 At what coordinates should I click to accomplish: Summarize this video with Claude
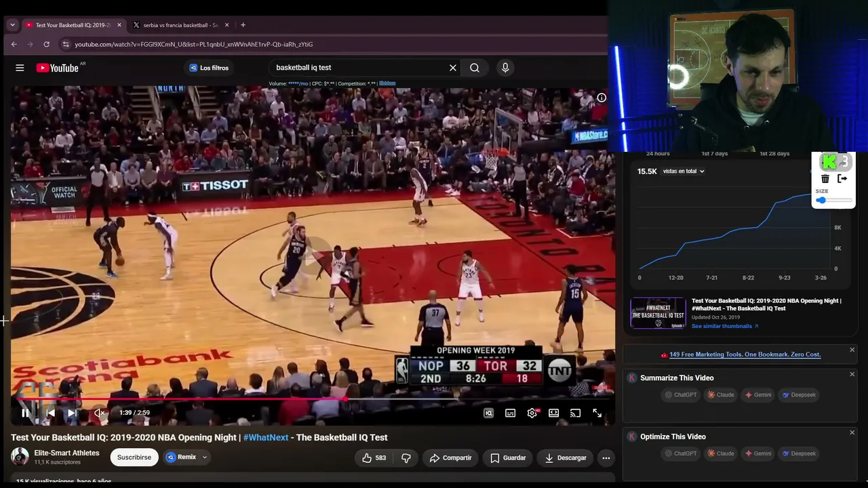[721, 394]
